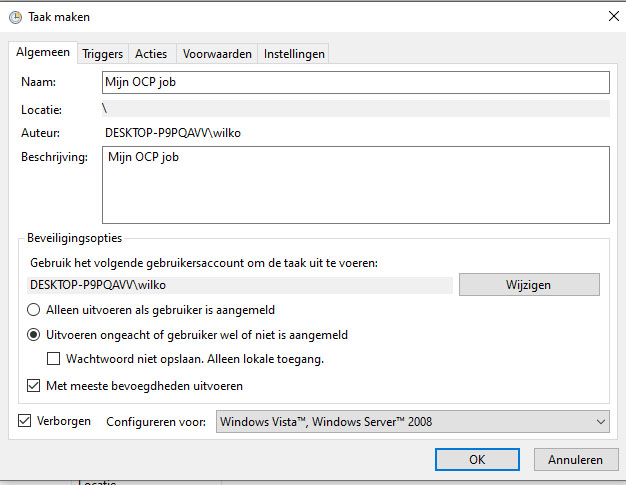Toggle the Verborgen checkbox

(x=25, y=421)
